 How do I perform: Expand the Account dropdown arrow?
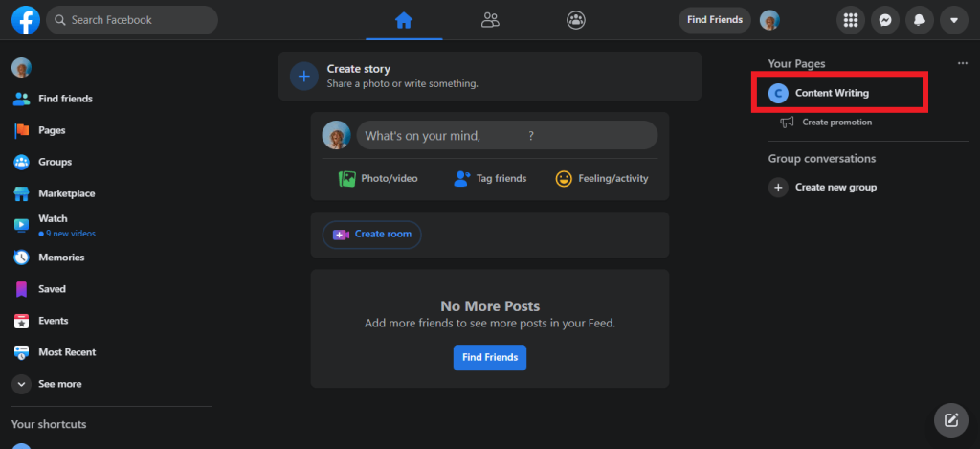pyautogui.click(x=954, y=20)
